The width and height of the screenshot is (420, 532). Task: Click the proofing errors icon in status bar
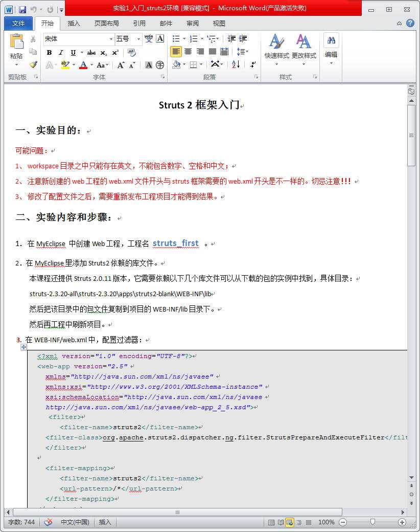click(x=49, y=522)
